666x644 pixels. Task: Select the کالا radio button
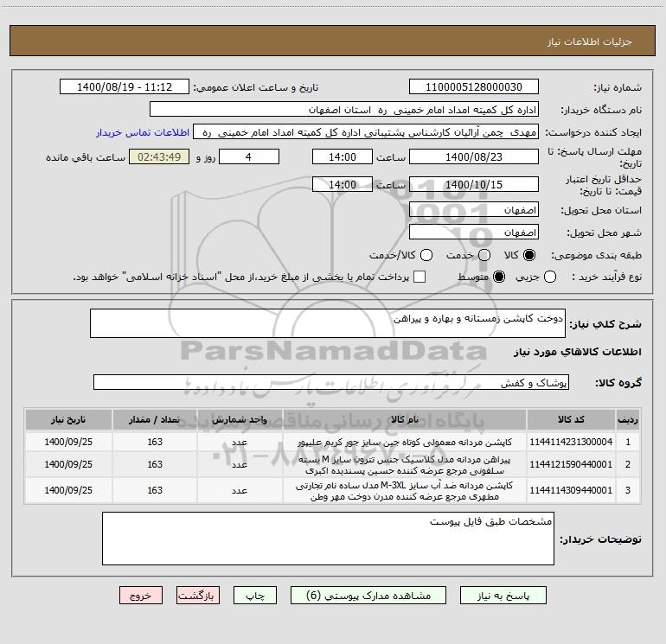click(529, 255)
